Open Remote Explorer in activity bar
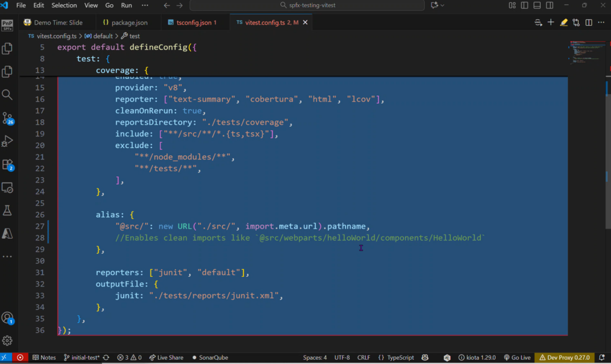This screenshot has height=364, width=611. pos(7,187)
